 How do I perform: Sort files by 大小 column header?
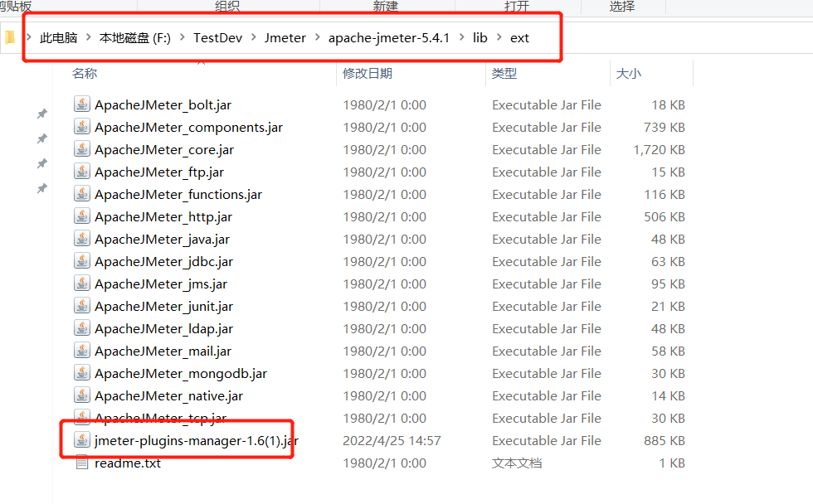[629, 73]
